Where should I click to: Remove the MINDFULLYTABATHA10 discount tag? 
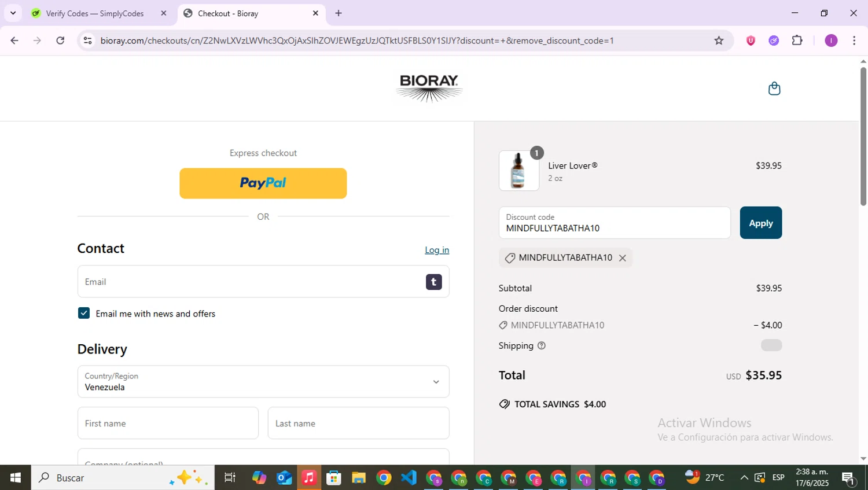[623, 258]
